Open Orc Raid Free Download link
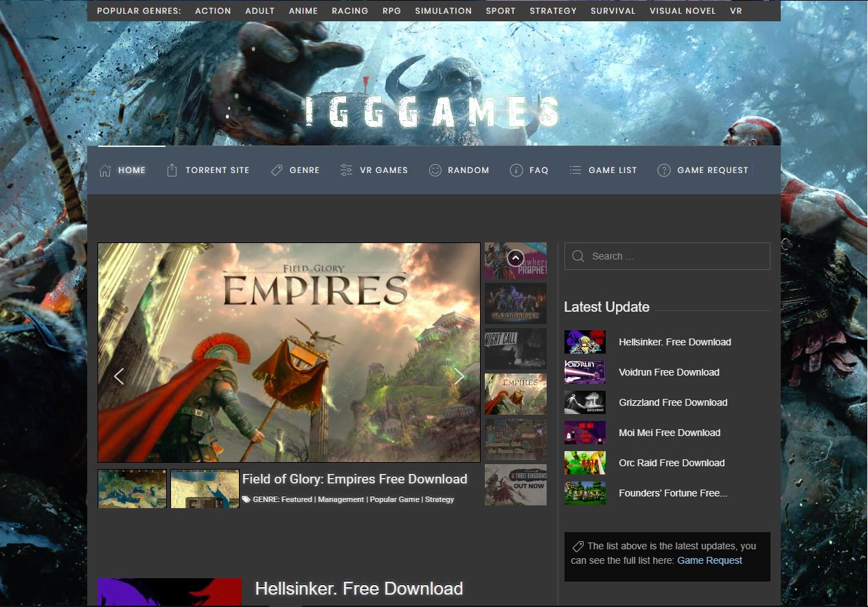 coord(672,463)
